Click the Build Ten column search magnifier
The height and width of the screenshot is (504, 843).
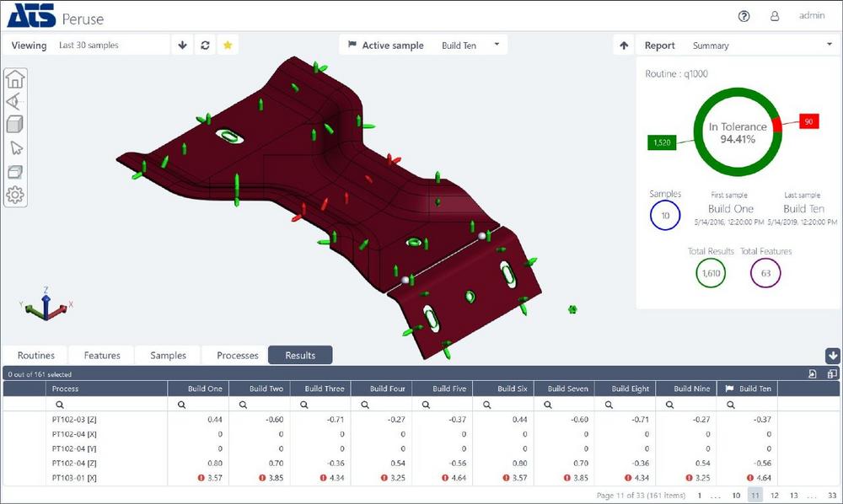(x=731, y=405)
